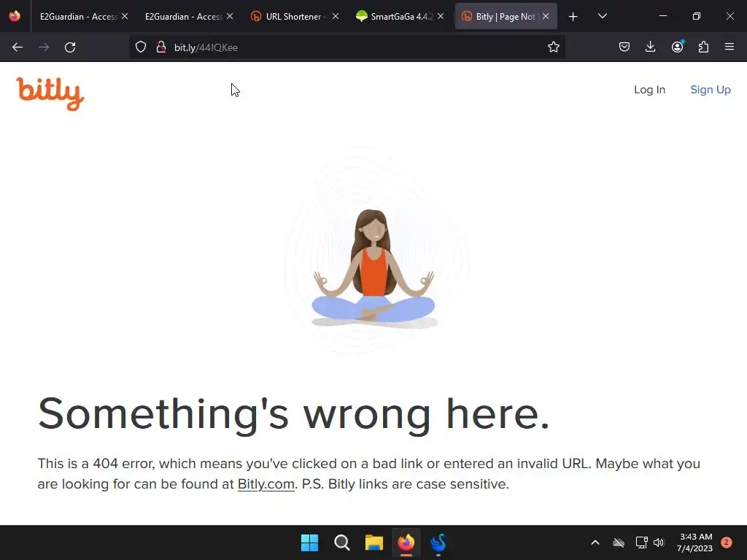This screenshot has width=747, height=560.
Task: Switch to the URL Shortener tab
Action: (x=295, y=17)
